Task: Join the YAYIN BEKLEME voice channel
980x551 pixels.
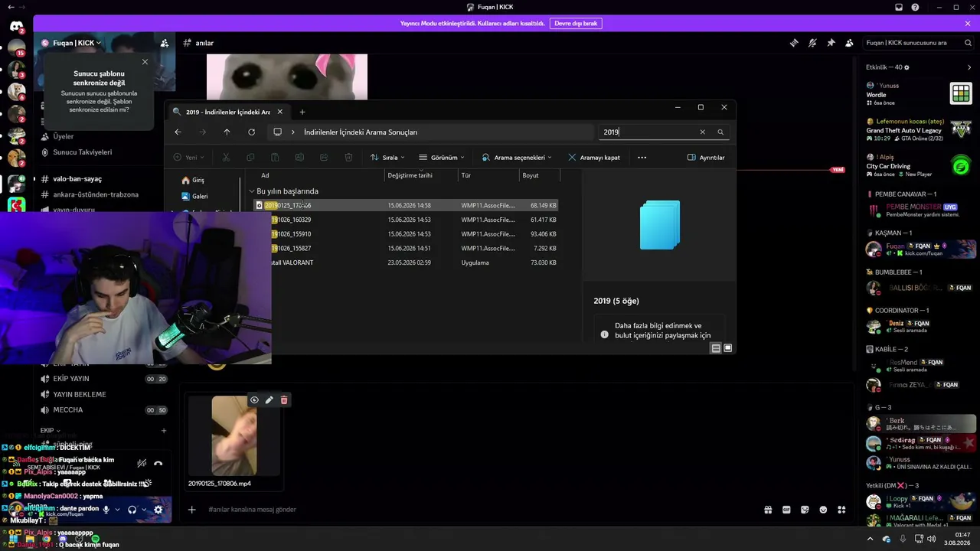Action: (80, 394)
